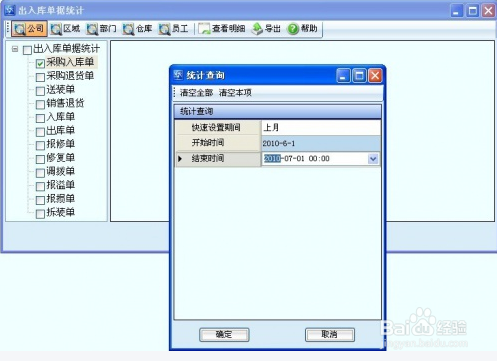Screen dimensions: 497x361
Task: Select the 员工 toolbar icon
Action: [173, 29]
